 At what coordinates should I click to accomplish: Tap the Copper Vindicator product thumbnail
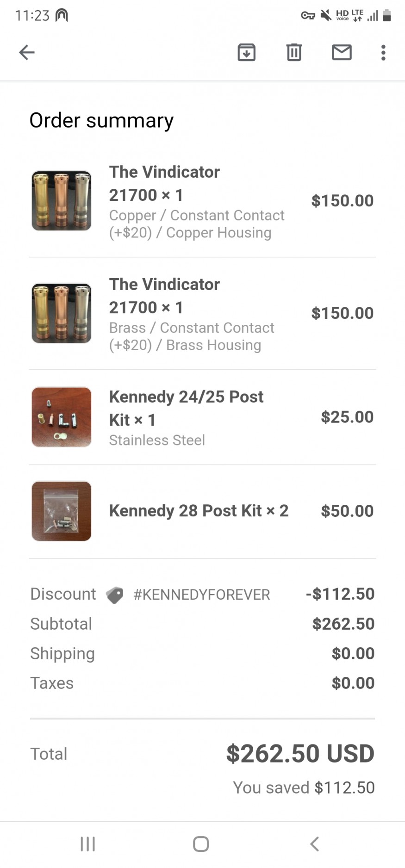[62, 201]
